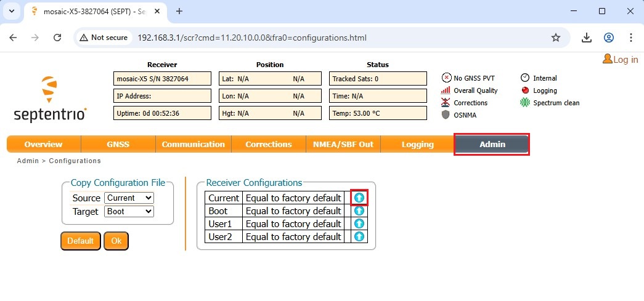Click the Overall Quality bars icon
The width and height of the screenshot is (644, 301).
pyautogui.click(x=446, y=90)
